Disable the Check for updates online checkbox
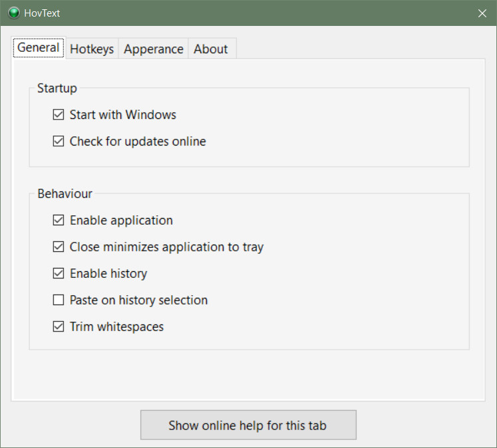This screenshot has width=497, height=448. pos(59,141)
